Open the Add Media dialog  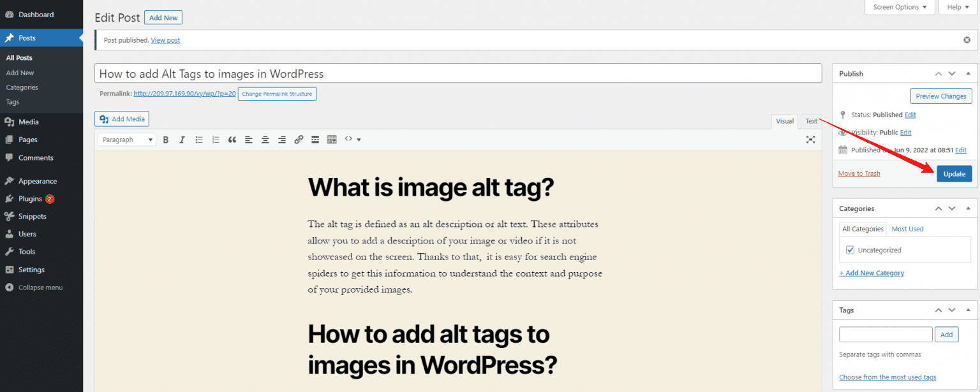click(x=121, y=119)
